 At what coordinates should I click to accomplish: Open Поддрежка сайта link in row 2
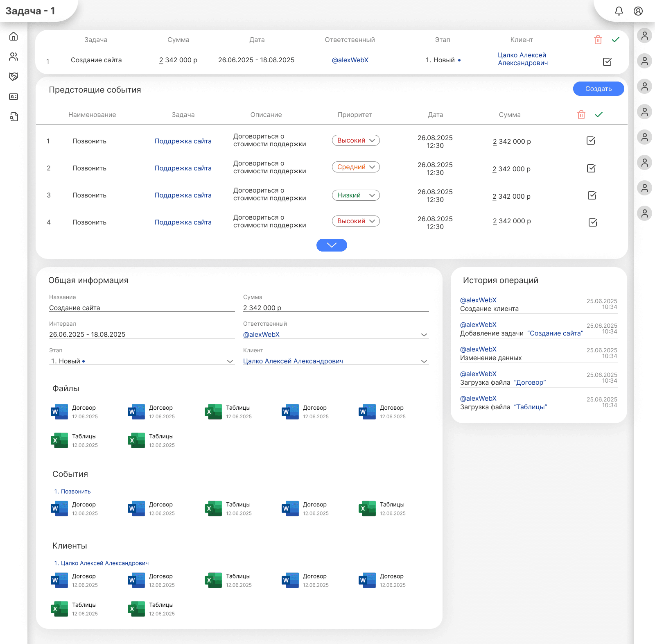tap(183, 168)
